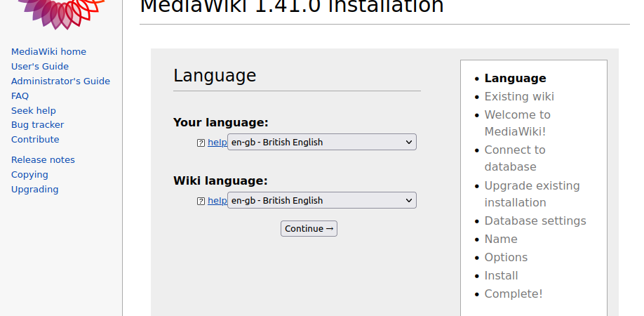Open help link for Wiki language
The width and height of the screenshot is (644, 316).
217,201
